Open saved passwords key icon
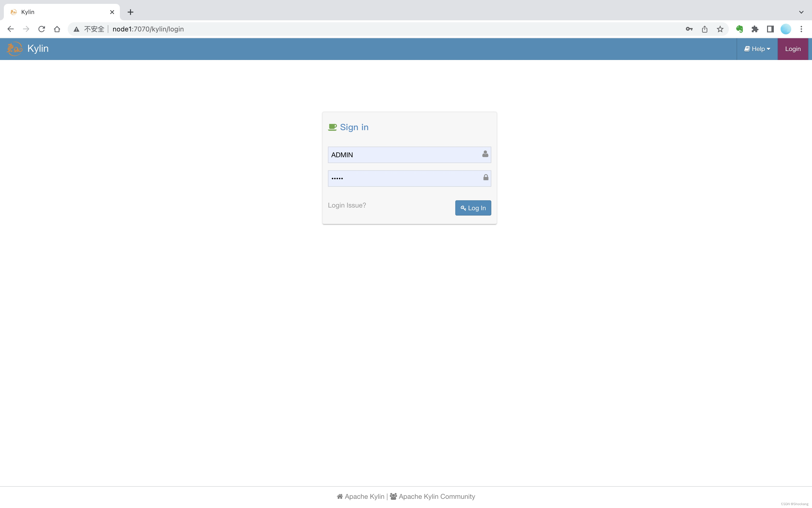This screenshot has height=508, width=812. pyautogui.click(x=689, y=29)
